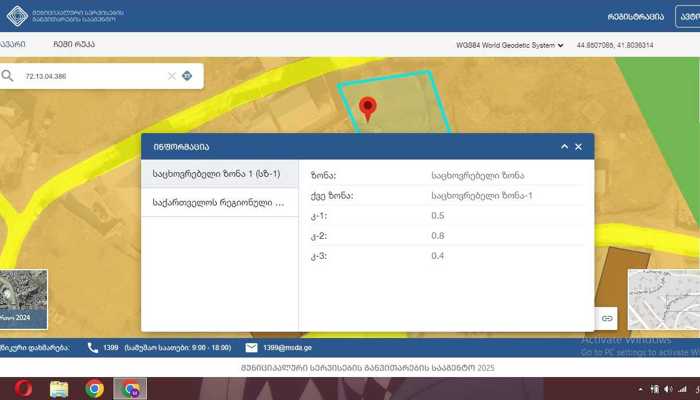The image size is (700, 400).
Task: Click the search field containing 72.13.04.386
Action: coord(90,76)
